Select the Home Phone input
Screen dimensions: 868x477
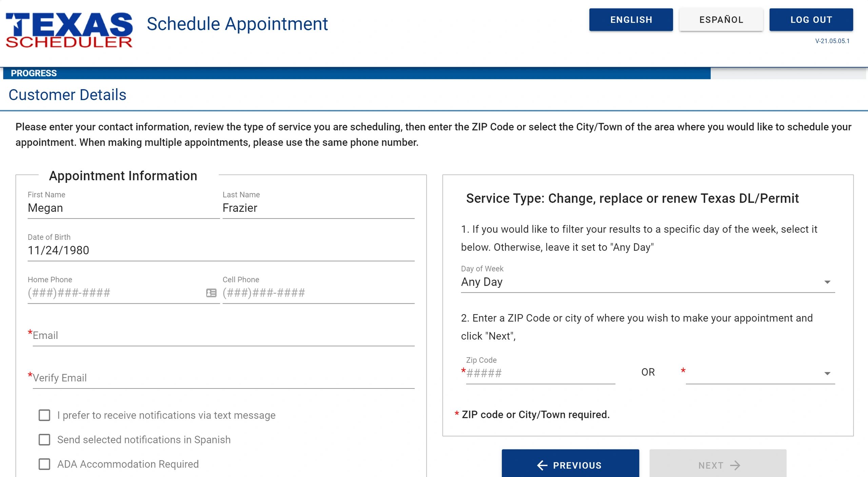pyautogui.click(x=115, y=293)
